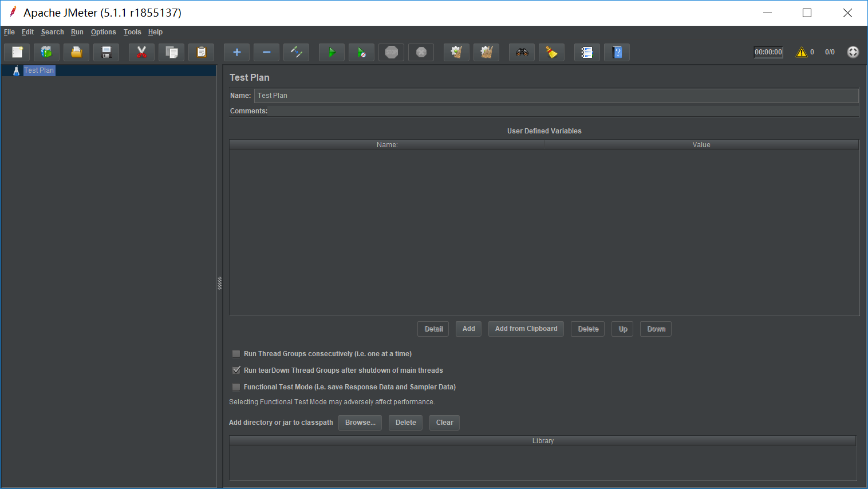Image resolution: width=868 pixels, height=489 pixels.
Task: Click the Reset Search icon
Action: [552, 52]
